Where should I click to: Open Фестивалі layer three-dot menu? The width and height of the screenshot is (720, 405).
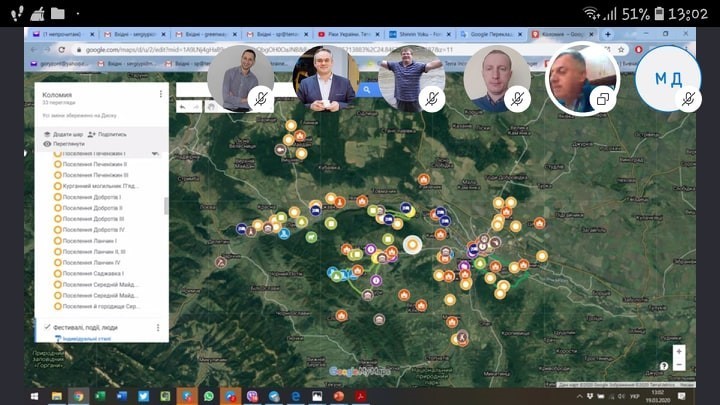point(158,327)
